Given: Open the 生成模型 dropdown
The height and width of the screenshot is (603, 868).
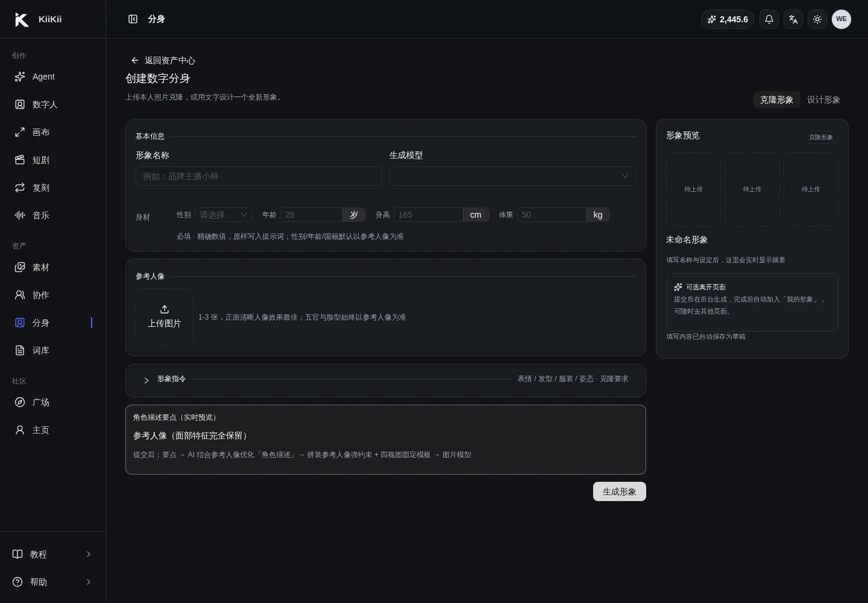Looking at the screenshot, I should click(x=512, y=176).
